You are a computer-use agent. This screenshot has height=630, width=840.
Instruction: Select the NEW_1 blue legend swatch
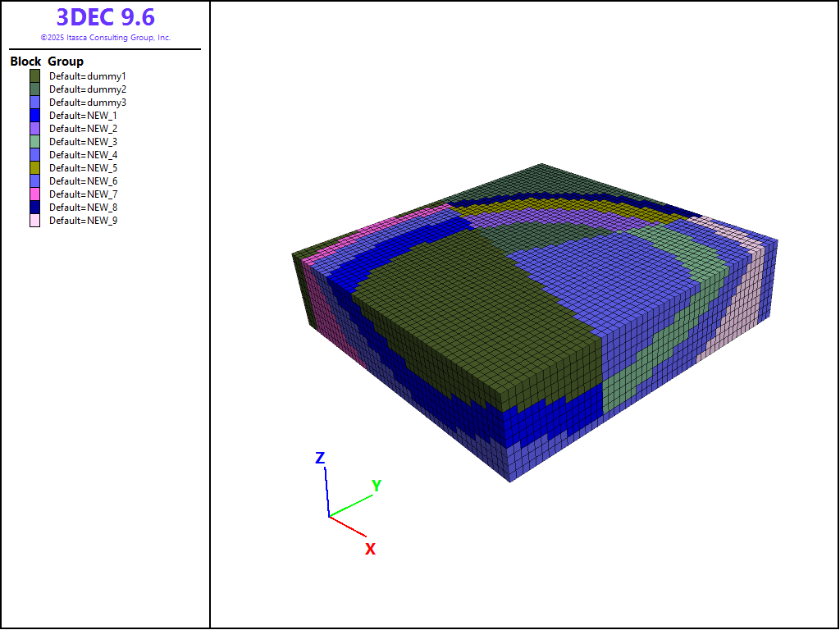(34, 116)
